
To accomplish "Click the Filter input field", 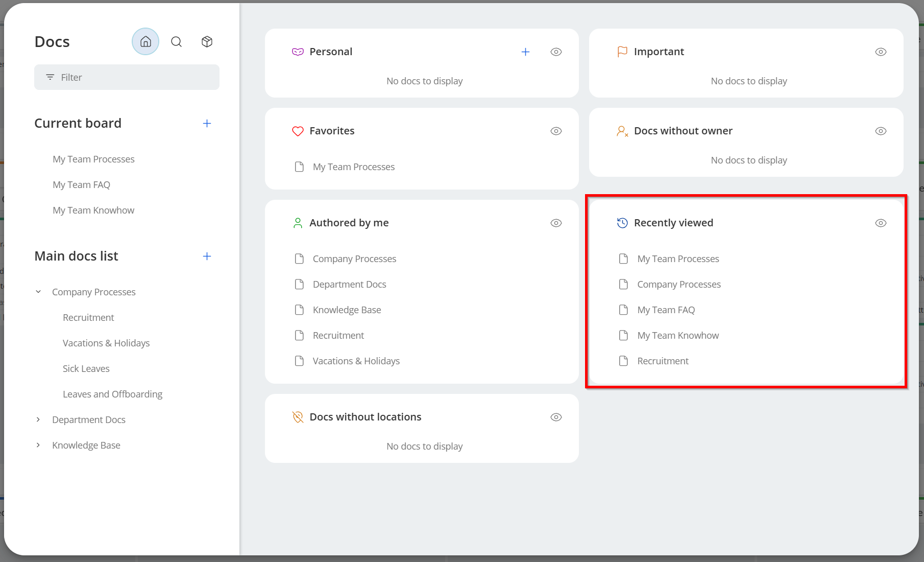I will (127, 78).
